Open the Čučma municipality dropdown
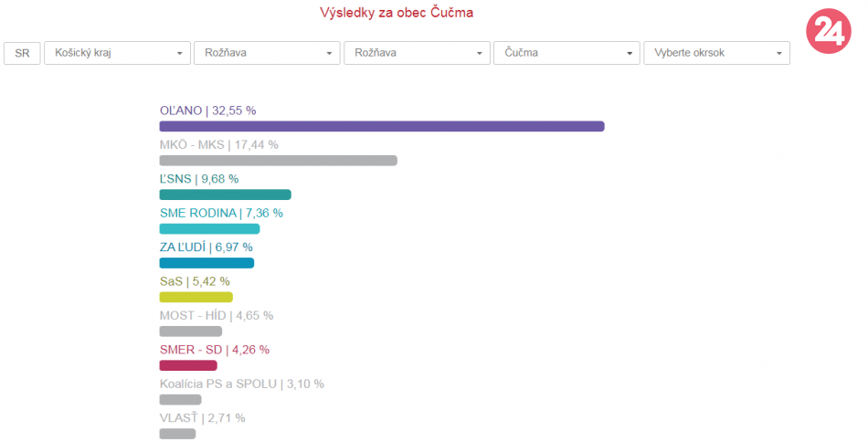868x442 pixels. [x=566, y=53]
